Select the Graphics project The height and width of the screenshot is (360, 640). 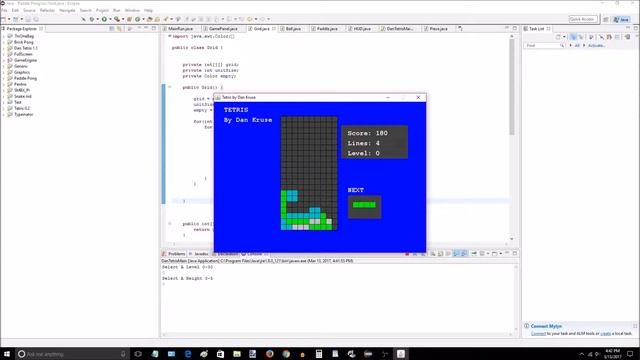point(22,72)
